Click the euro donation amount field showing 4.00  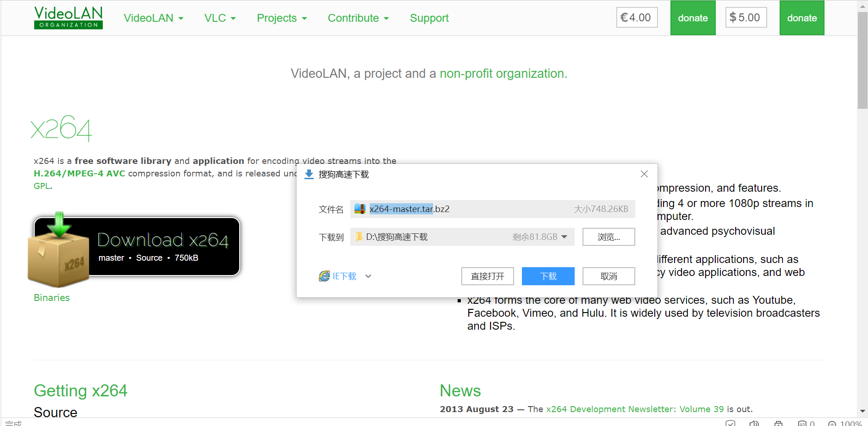[637, 18]
